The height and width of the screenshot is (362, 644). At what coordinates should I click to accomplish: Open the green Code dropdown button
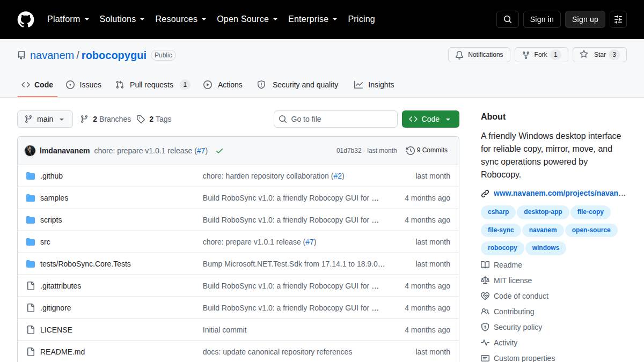click(430, 119)
